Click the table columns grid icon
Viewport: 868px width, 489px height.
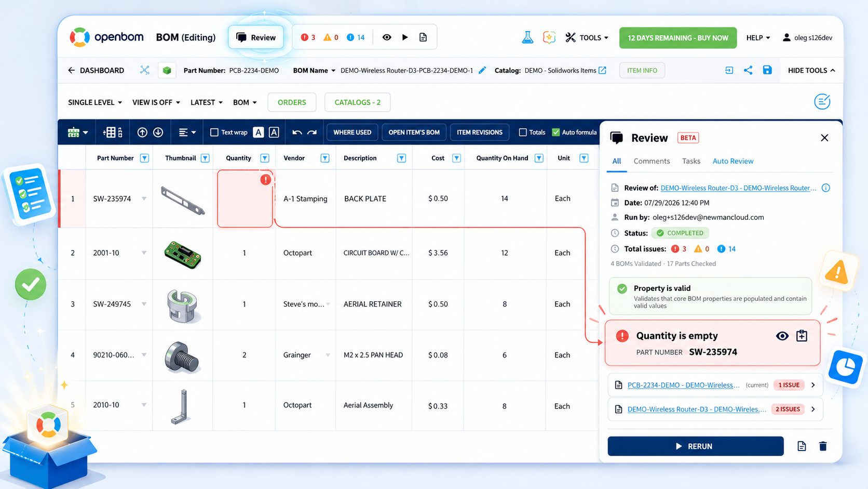point(113,133)
